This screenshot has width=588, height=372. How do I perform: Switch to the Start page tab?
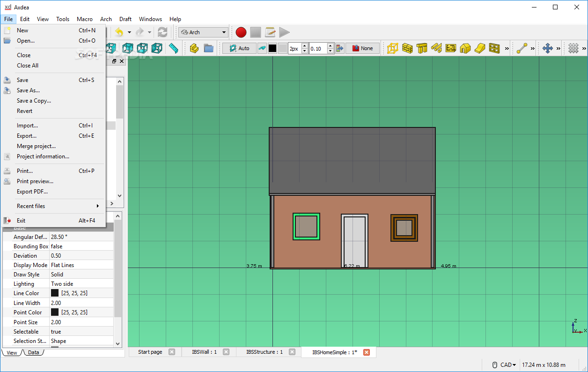click(x=150, y=352)
